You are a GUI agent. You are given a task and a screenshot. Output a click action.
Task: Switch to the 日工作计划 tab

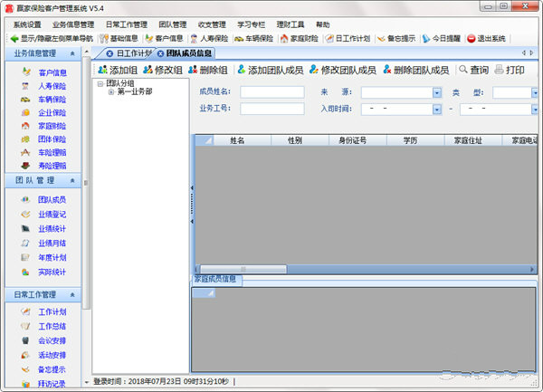click(x=130, y=53)
